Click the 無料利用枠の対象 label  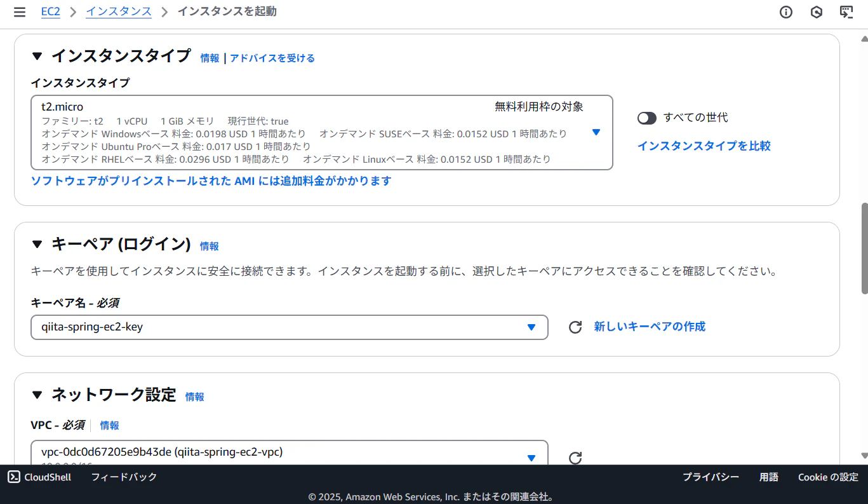(539, 107)
